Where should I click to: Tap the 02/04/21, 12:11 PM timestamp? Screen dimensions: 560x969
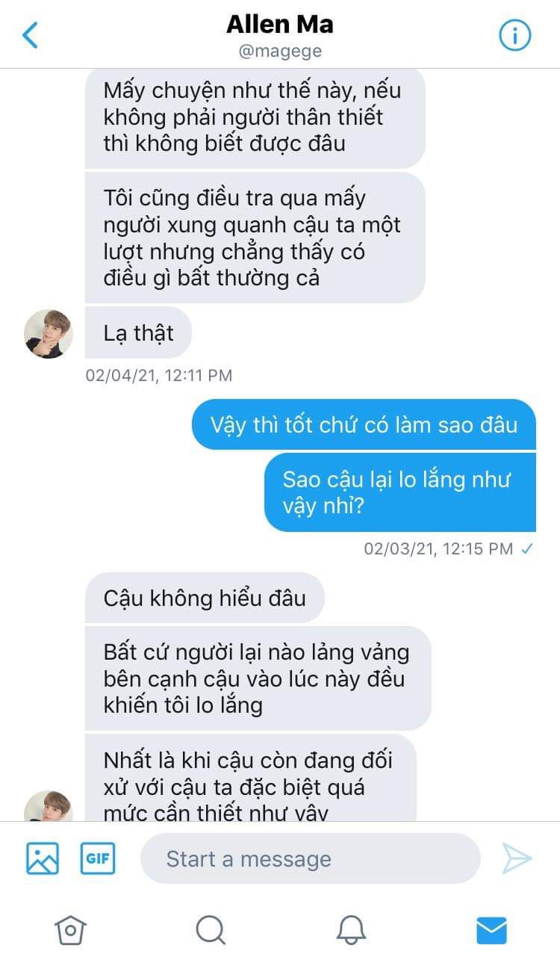click(x=159, y=375)
